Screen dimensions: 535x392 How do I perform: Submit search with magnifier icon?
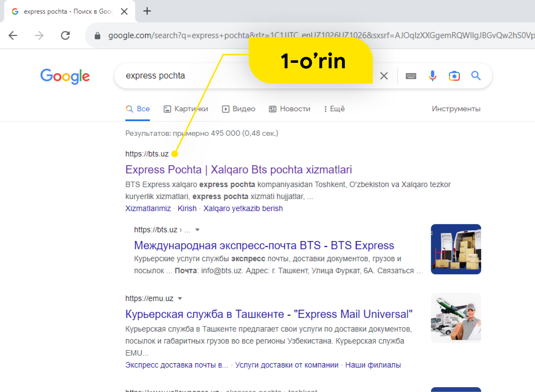point(476,76)
